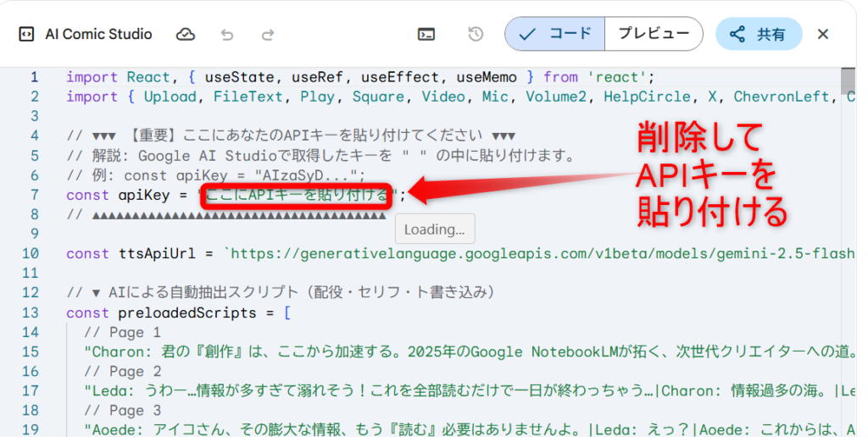Click the Loading... tooltip popup
Image resolution: width=868 pixels, height=437 pixels.
pos(434,230)
